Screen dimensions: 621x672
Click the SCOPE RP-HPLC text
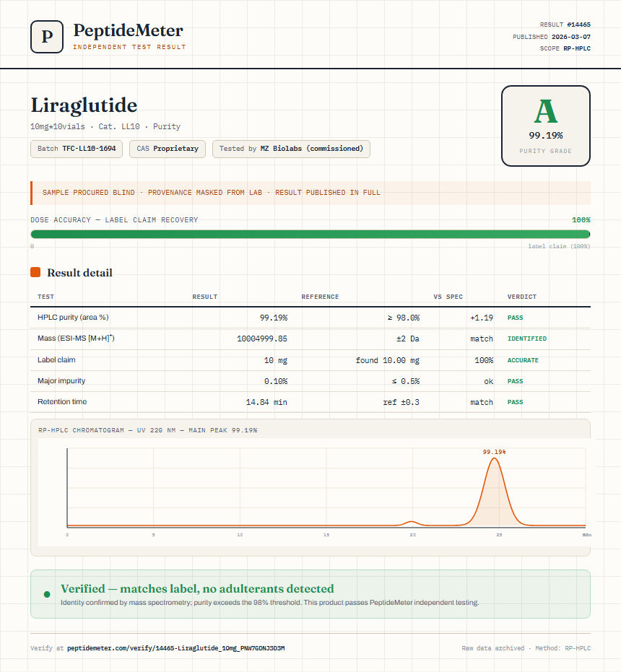(x=565, y=48)
